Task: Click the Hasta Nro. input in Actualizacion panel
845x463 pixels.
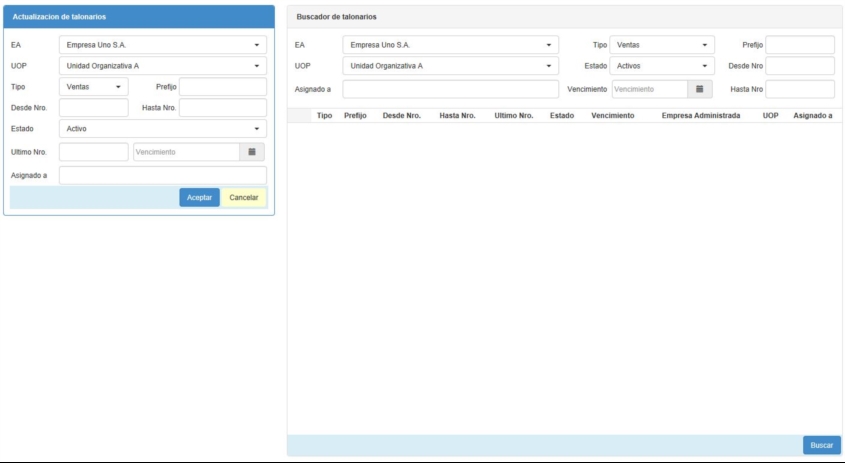Action: click(222, 108)
